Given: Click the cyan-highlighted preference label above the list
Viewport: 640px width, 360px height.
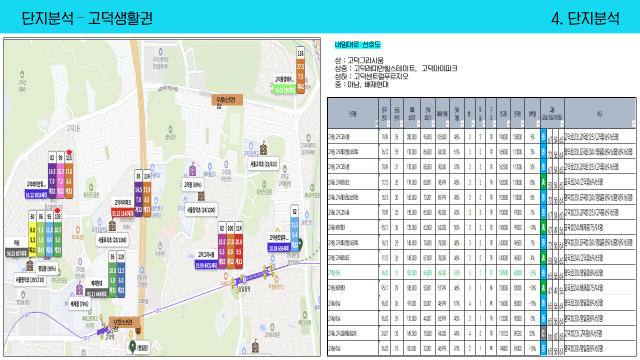Looking at the screenshot, I should (x=357, y=45).
